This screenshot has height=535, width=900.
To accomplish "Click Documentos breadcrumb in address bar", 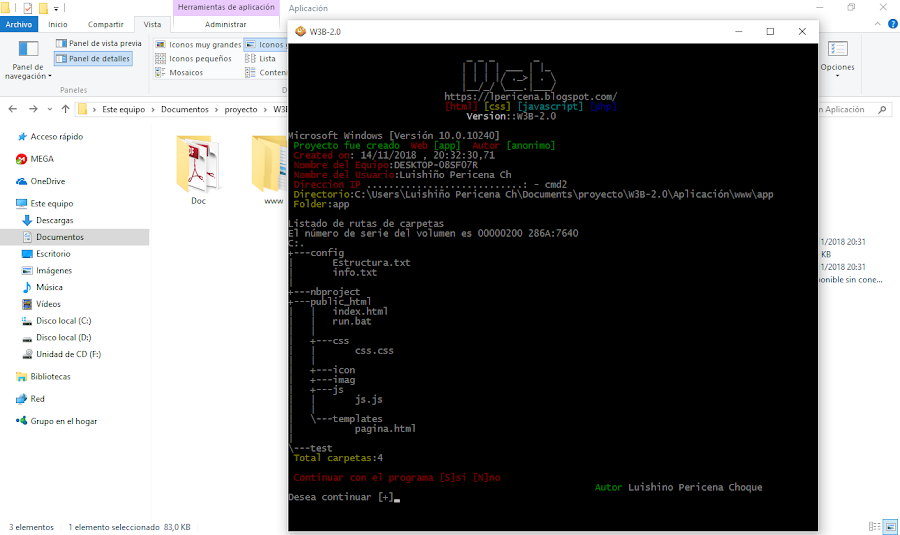I will tap(185, 110).
